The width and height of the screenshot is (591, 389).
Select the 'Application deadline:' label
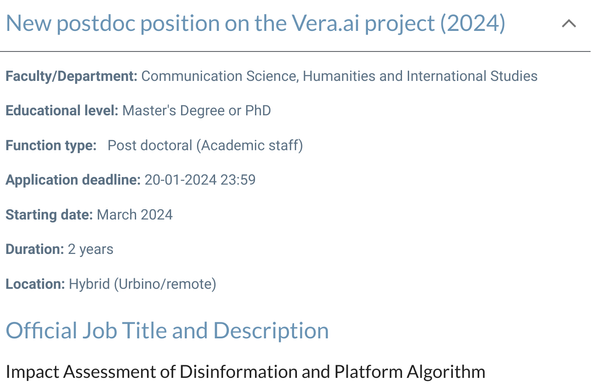73,180
